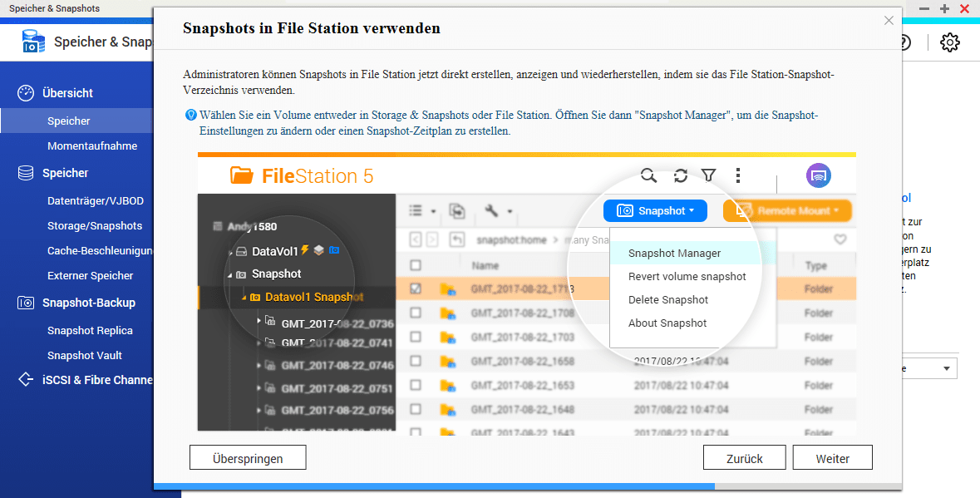
Task: Maximize the Speicher & Snapshots window
Action: 944,9
